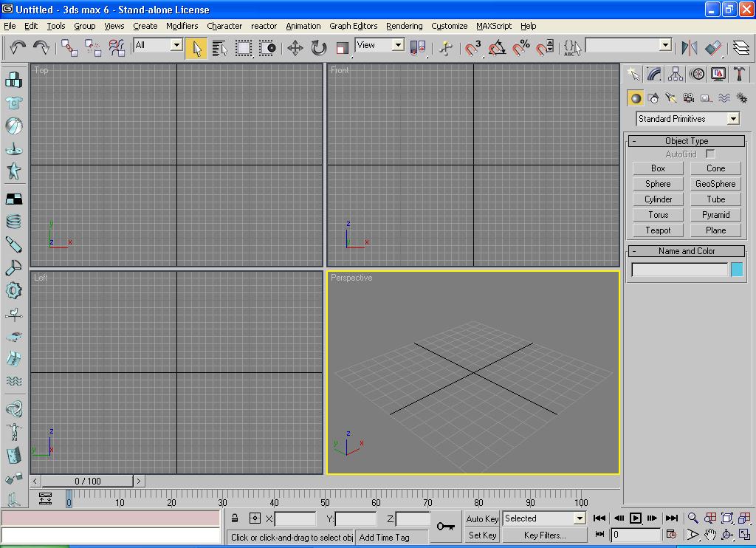Toggle Set Key mode button

click(482, 535)
